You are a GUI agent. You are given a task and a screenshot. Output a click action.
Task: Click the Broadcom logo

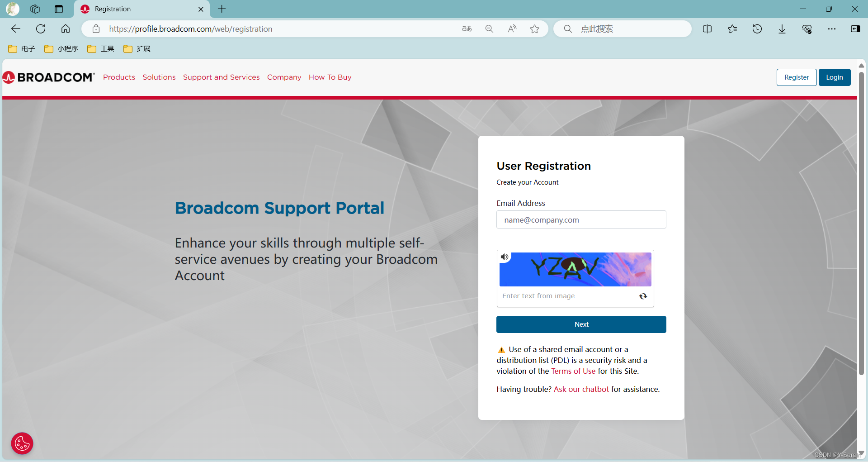point(48,77)
